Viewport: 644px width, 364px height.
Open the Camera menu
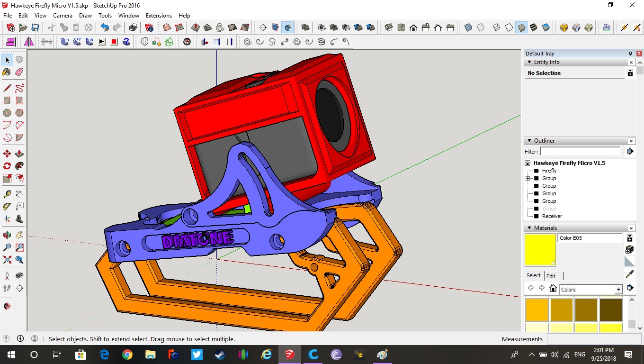pos(63,16)
